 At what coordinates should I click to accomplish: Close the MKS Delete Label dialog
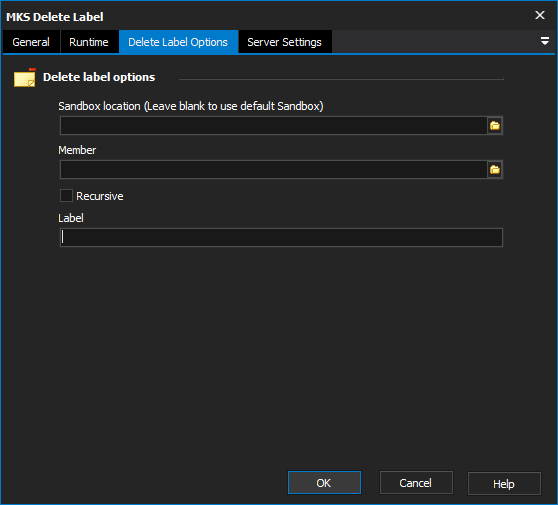540,15
